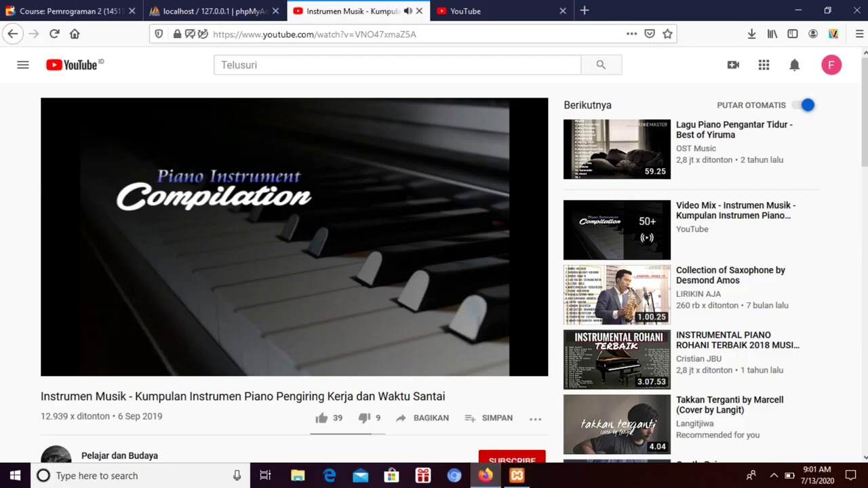The image size is (868, 488).
Task: Open OST Music channel name
Action: [696, 148]
